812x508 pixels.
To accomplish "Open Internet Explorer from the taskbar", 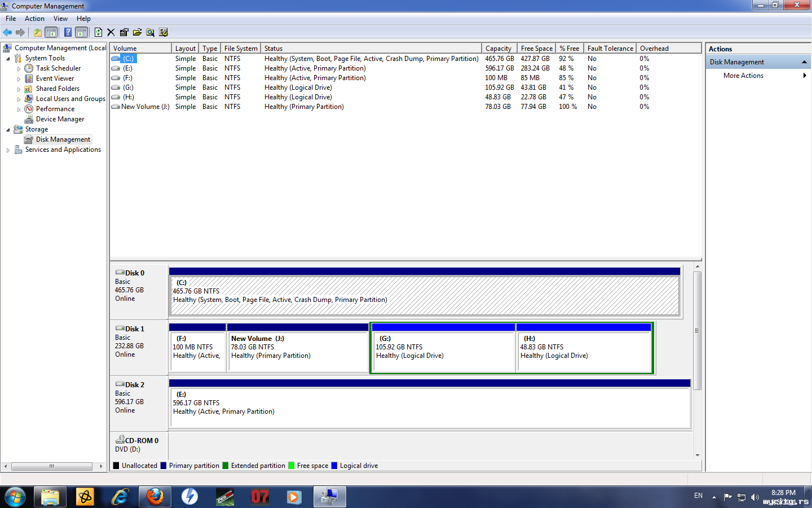I will 120,497.
